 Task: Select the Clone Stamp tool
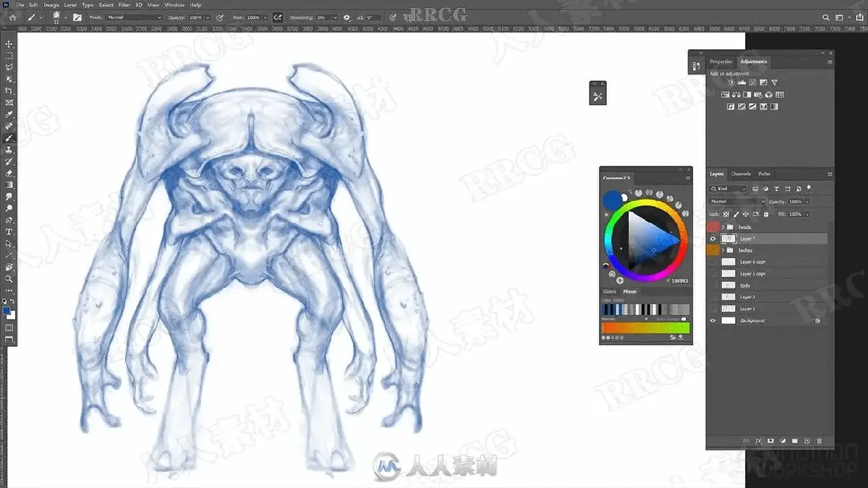(9, 150)
